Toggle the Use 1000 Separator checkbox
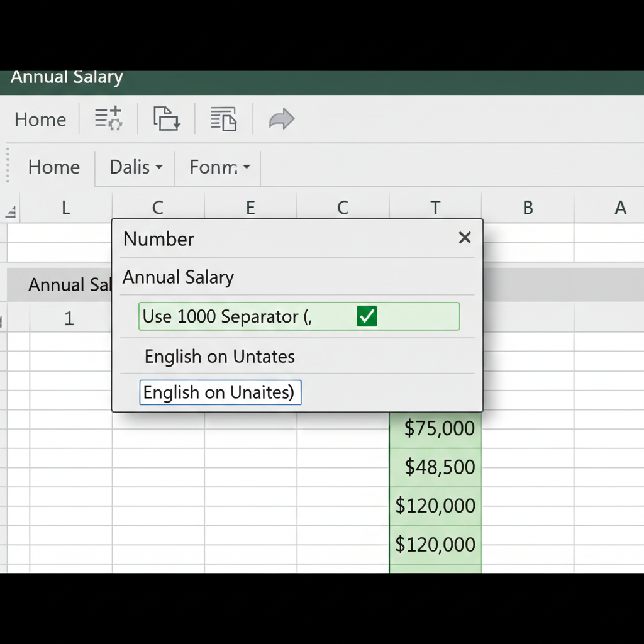The height and width of the screenshot is (644, 644). 367,316
